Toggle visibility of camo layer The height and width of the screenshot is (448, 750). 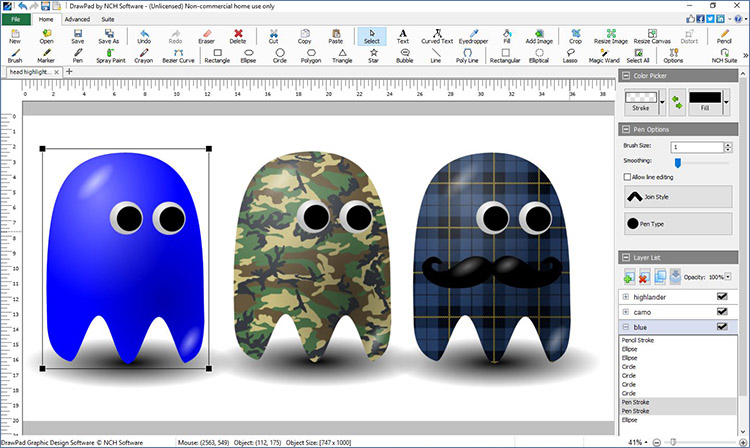(721, 312)
